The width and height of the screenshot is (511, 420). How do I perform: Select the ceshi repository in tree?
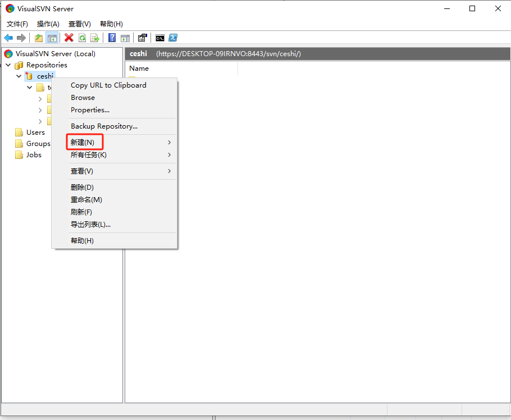(x=45, y=76)
